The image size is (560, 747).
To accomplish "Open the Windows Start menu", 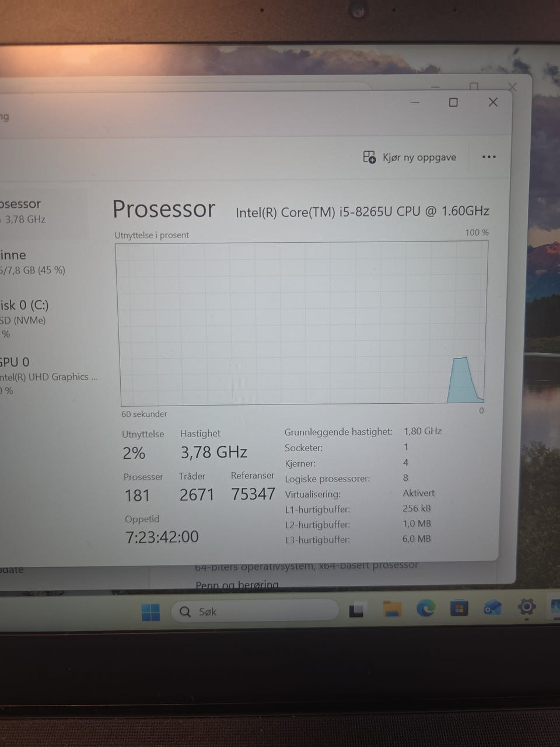I will 150,612.
